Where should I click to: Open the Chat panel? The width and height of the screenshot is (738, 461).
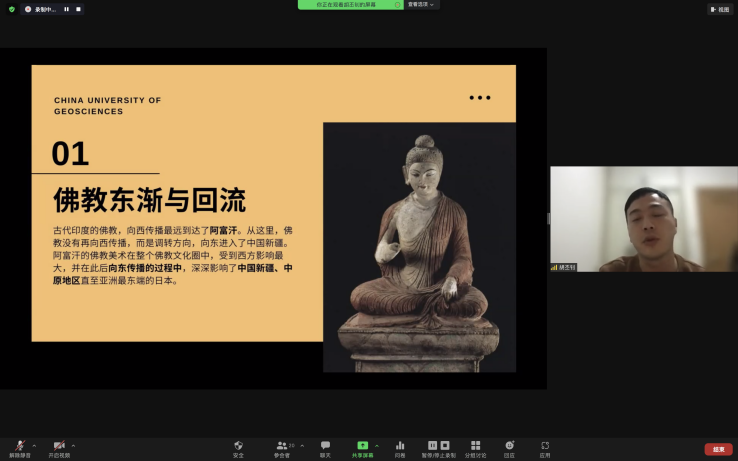pyautogui.click(x=325, y=445)
